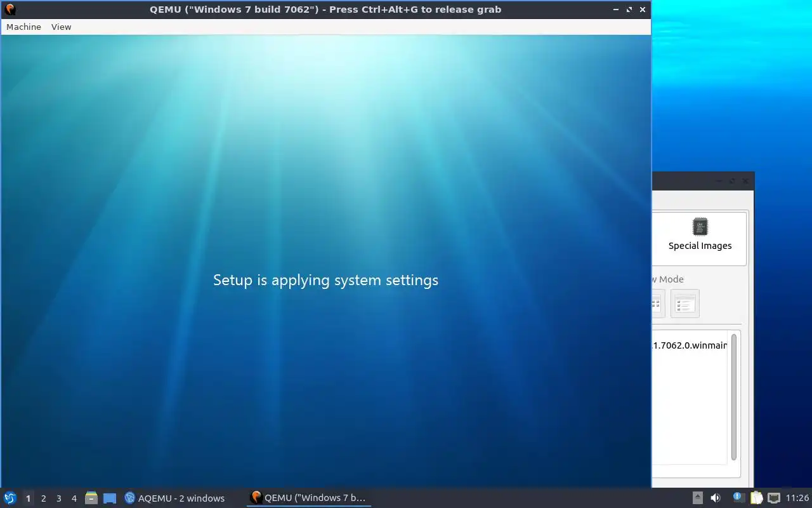
Task: Open the clipboard manager tray icon
Action: click(756, 498)
